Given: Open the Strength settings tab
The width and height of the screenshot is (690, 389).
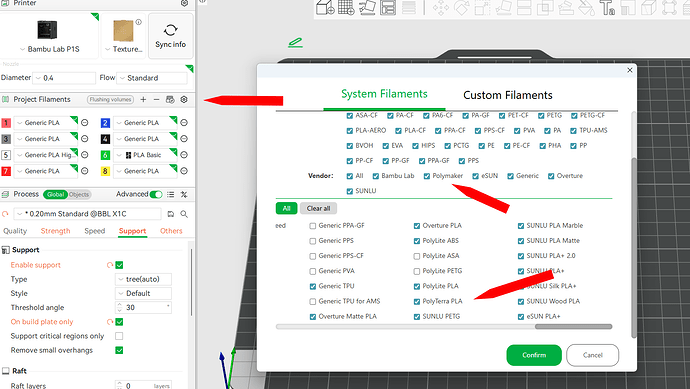Looking at the screenshot, I should (55, 231).
